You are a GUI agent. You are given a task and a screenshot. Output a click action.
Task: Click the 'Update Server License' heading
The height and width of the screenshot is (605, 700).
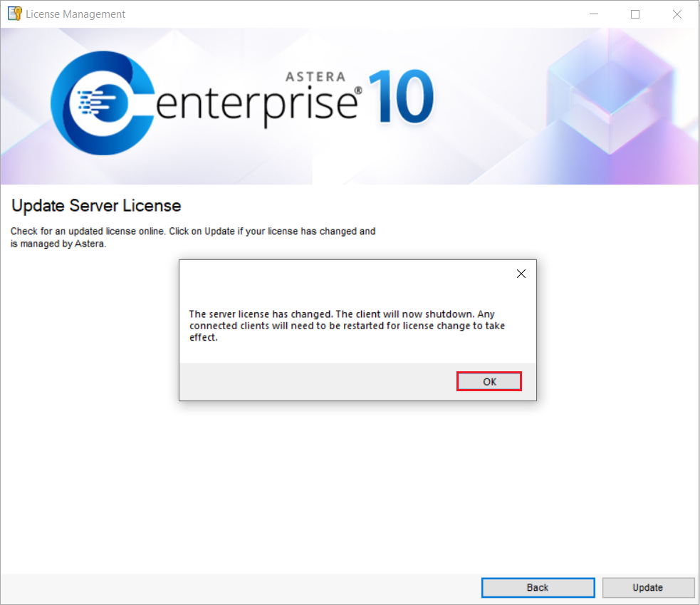(96, 206)
